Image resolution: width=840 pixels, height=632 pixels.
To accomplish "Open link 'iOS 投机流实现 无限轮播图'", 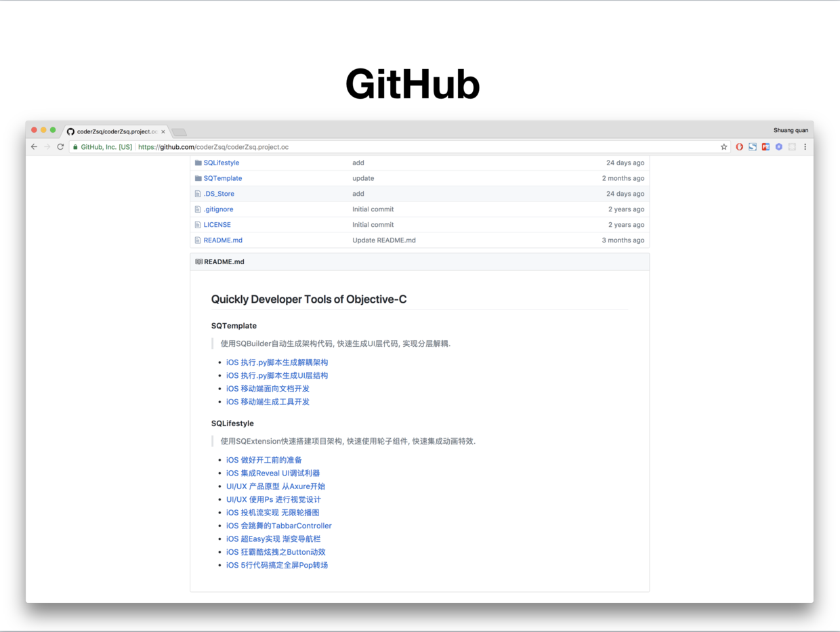I will 273,513.
